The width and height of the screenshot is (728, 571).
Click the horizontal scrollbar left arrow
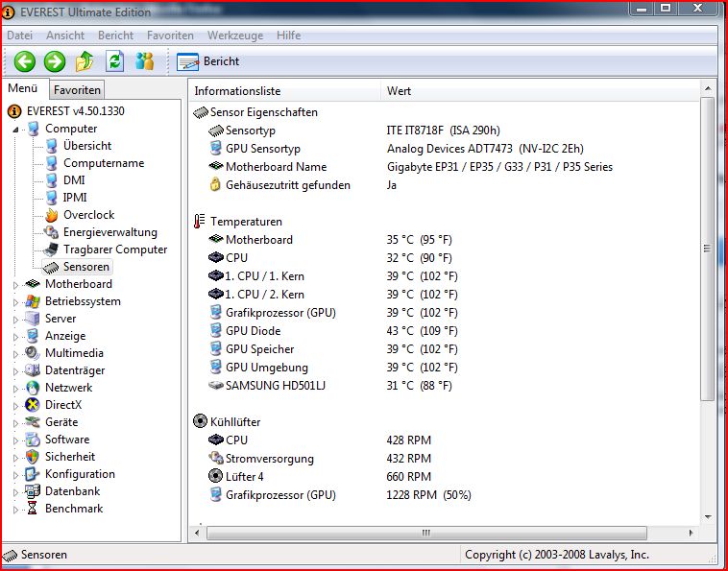(197, 533)
